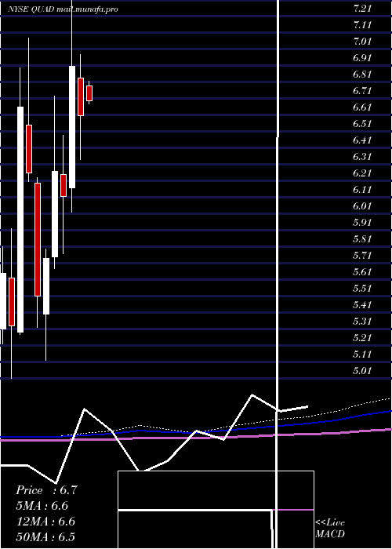Click the 7.11 price axis label
The width and height of the screenshot is (392, 549).
(x=362, y=25)
